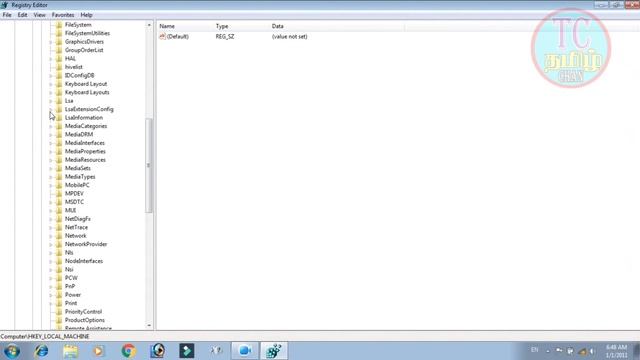Expand the NetworkProvider key

pyautogui.click(x=51, y=244)
